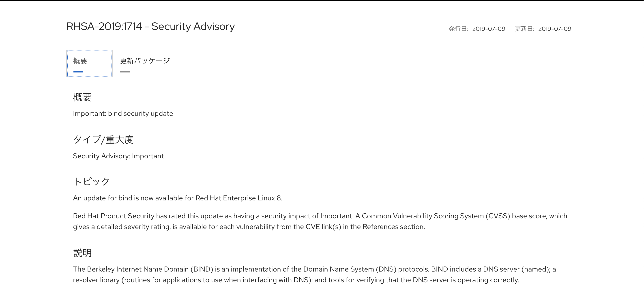Select the 更新日 date value 2019-07-09
This screenshot has height=293, width=644.
click(x=554, y=29)
